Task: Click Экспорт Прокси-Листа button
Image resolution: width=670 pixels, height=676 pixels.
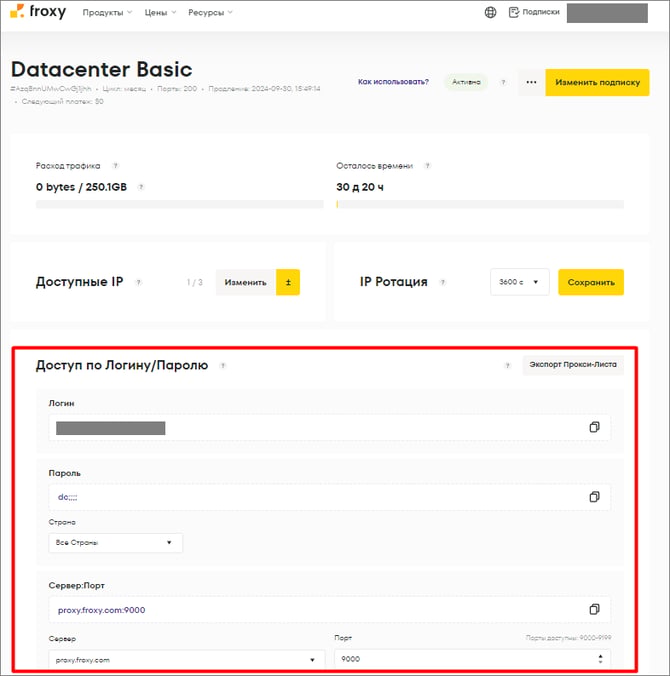Action: pyautogui.click(x=573, y=365)
